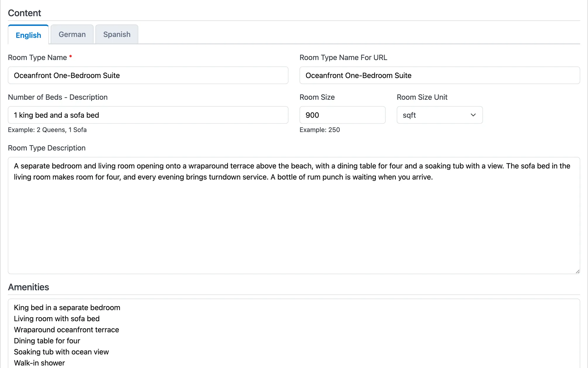
Task: Click the Amenities text area
Action: 294,333
